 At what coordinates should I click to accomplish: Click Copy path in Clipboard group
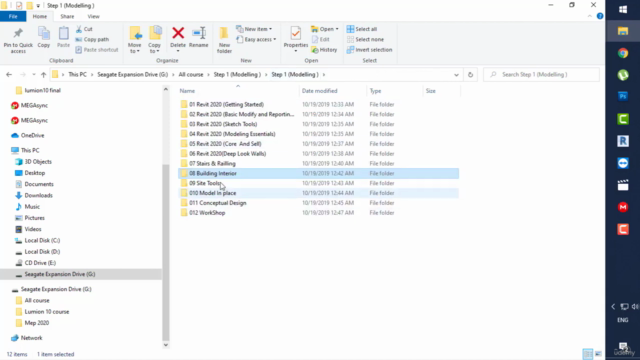coord(92,39)
